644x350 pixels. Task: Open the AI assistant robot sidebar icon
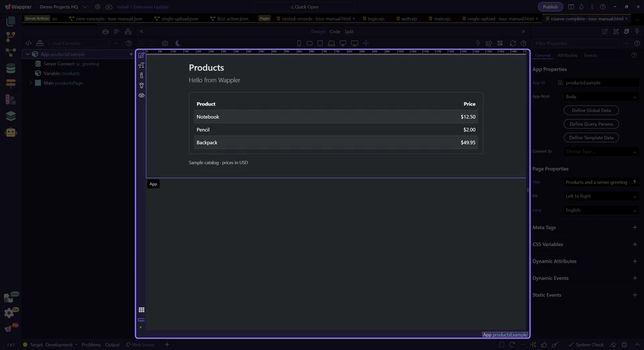tap(11, 132)
